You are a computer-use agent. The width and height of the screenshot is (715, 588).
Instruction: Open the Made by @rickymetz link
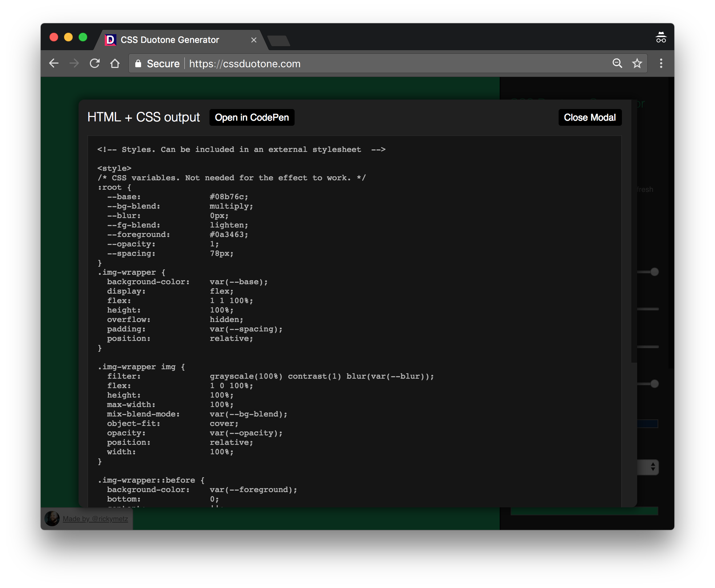click(x=95, y=519)
